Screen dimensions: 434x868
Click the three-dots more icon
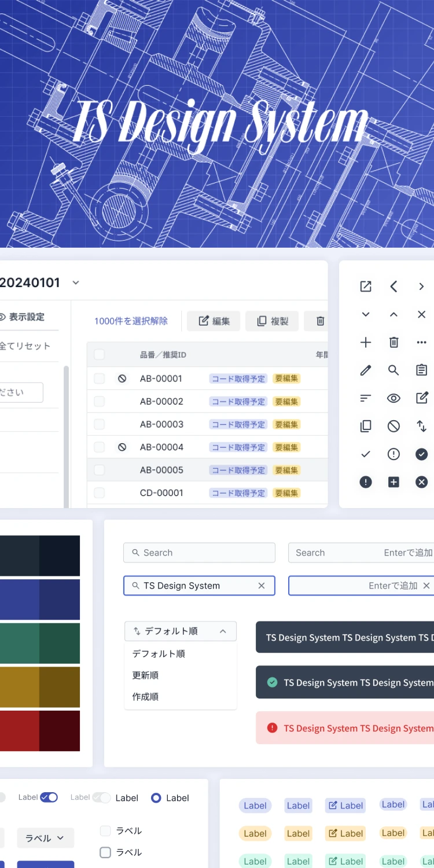(x=421, y=343)
